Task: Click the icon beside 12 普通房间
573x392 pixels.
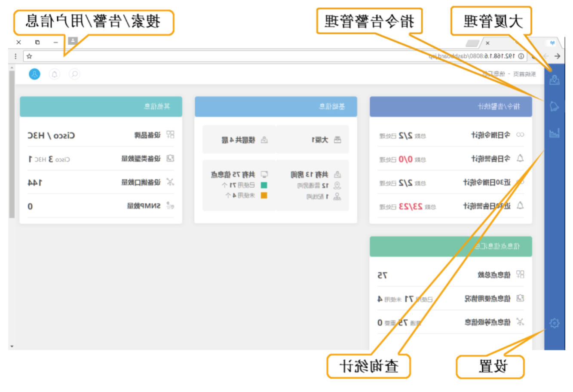Action: pyautogui.click(x=337, y=186)
